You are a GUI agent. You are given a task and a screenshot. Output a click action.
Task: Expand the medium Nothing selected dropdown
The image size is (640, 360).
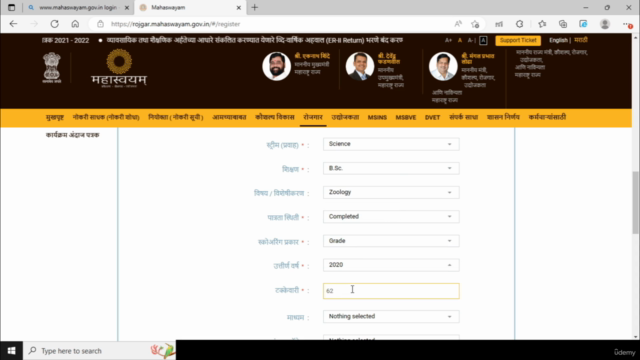pyautogui.click(x=391, y=316)
